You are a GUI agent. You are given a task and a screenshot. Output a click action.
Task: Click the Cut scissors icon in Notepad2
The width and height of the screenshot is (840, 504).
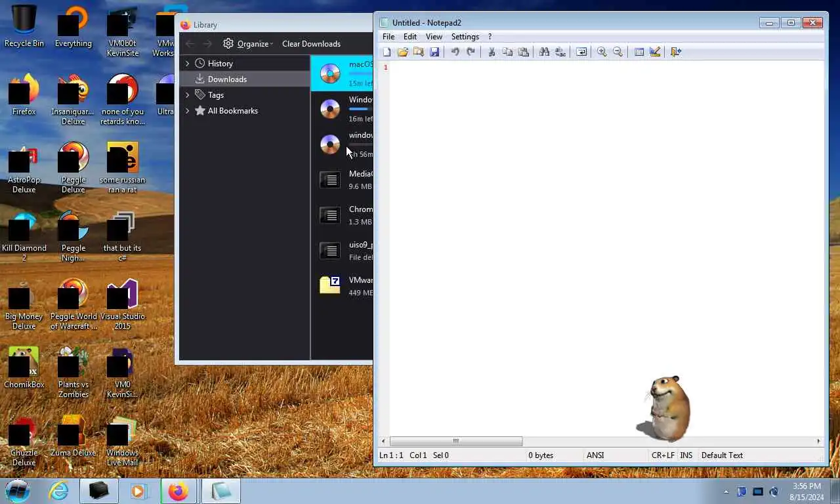[x=492, y=52]
